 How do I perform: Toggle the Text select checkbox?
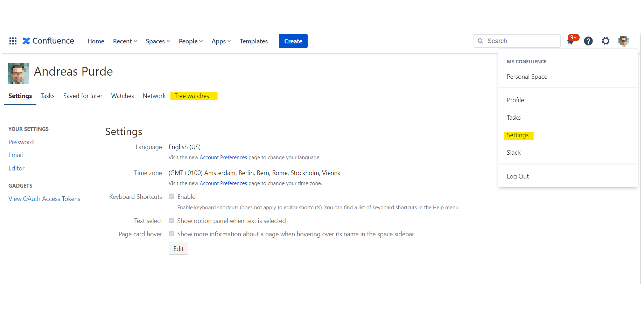point(171,220)
